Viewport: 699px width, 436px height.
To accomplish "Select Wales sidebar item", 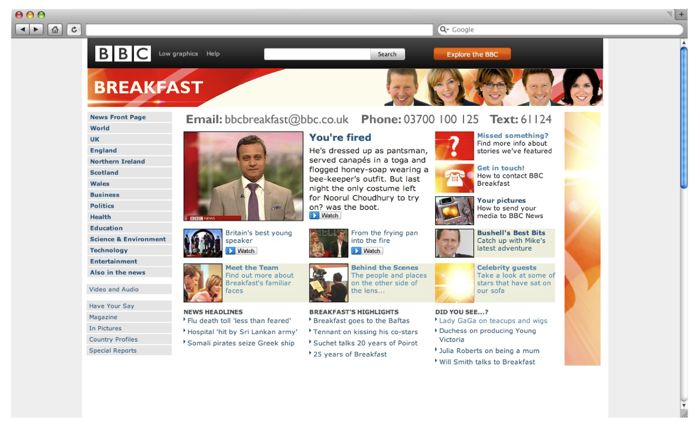I will click(x=129, y=184).
